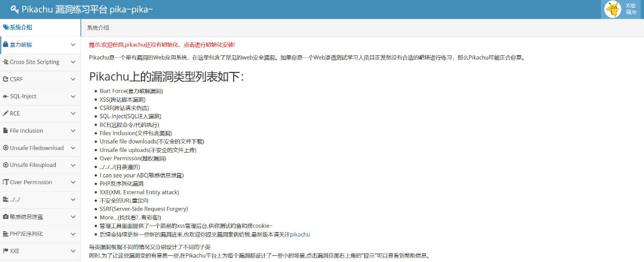Image resolution: width=644 pixels, height=262 pixels.
Task: Click the 'Burt Force(暴力破解漏洞)' list entry
Action: (x=131, y=91)
